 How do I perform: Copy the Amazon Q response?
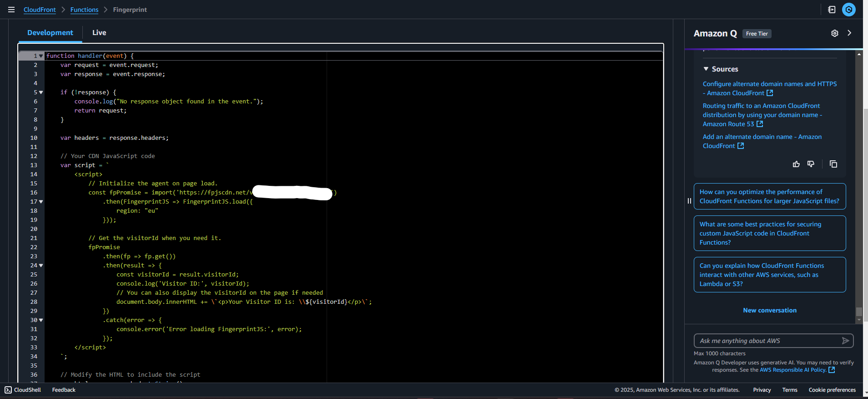click(x=833, y=164)
